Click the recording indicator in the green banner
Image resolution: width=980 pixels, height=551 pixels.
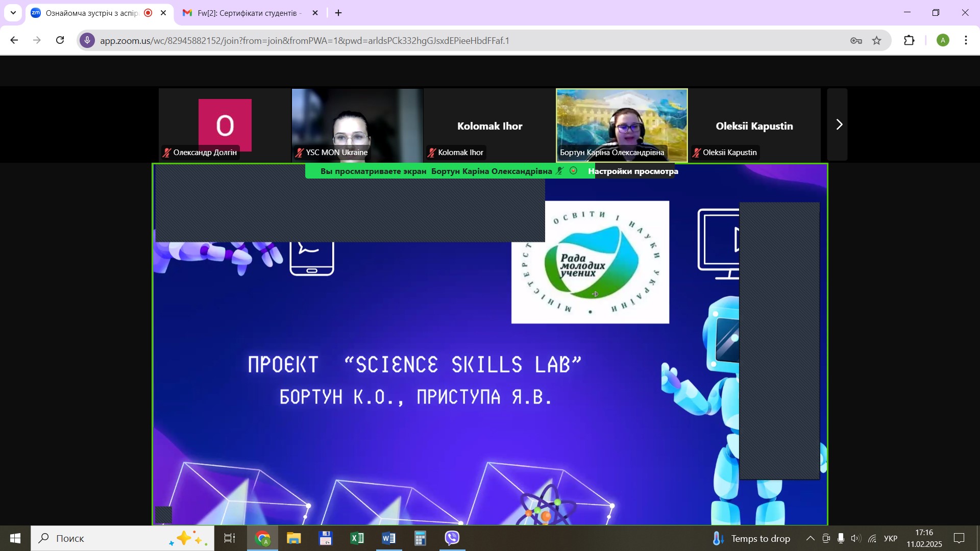tap(573, 171)
